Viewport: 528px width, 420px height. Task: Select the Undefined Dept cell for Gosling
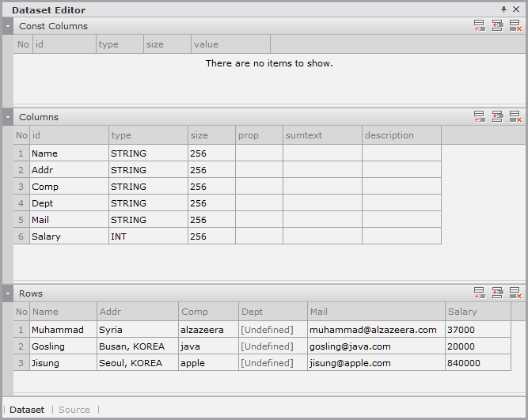pos(272,346)
